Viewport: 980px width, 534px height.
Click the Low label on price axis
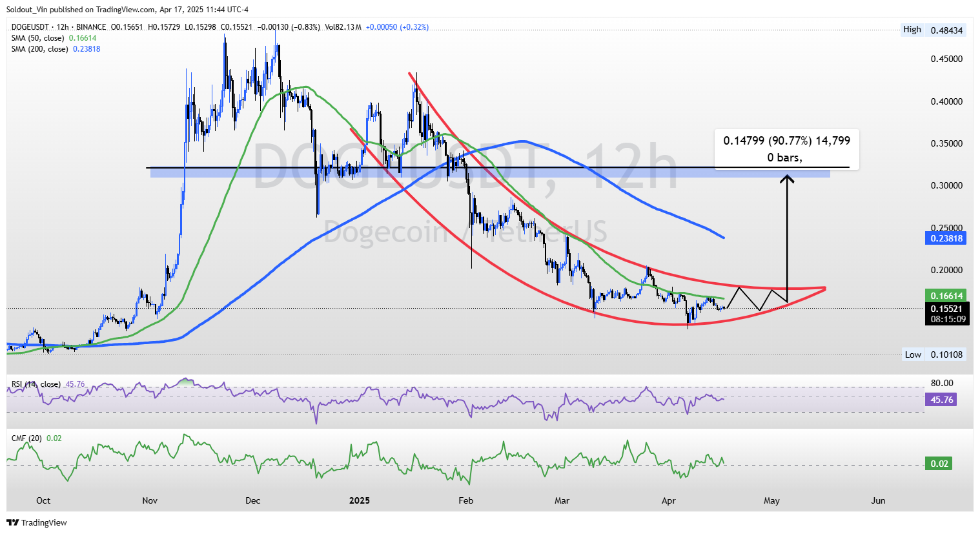(x=913, y=354)
